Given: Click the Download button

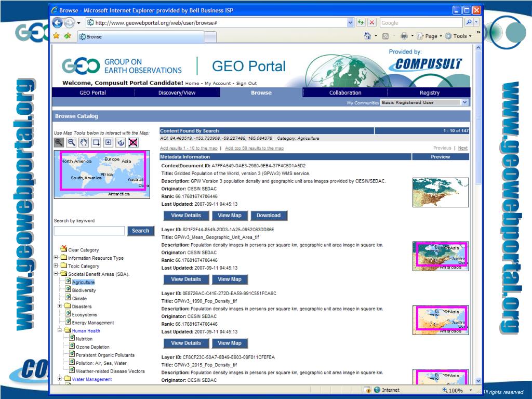Looking at the screenshot, I should tap(269, 216).
